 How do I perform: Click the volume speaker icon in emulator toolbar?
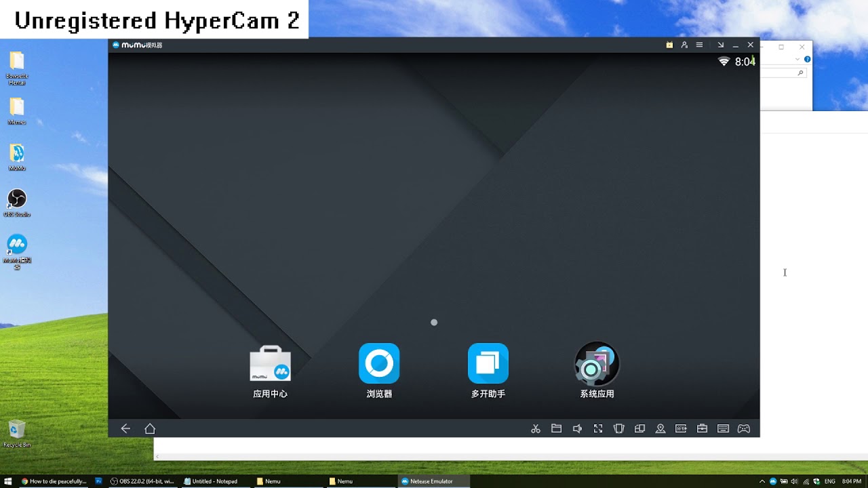coord(577,428)
